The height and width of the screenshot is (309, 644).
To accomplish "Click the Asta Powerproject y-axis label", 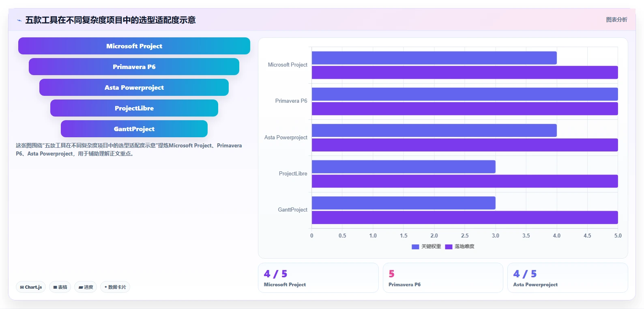I will pos(286,137).
